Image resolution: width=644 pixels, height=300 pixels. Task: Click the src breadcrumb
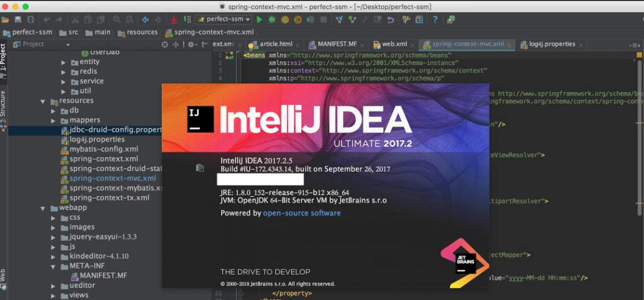click(68, 32)
